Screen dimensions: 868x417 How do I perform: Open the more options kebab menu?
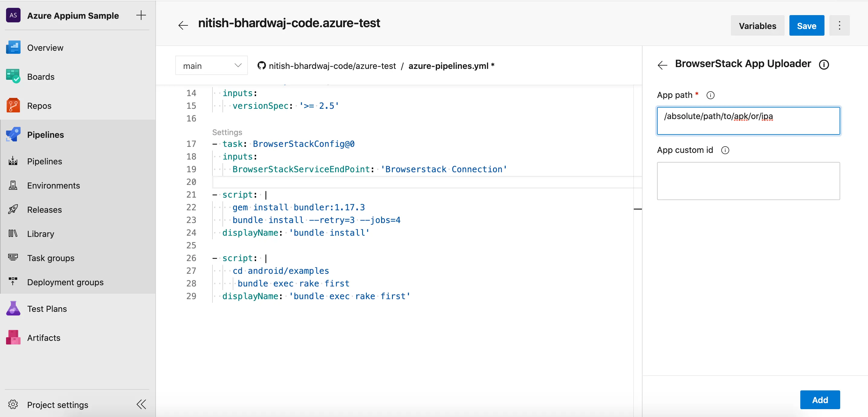(x=839, y=26)
